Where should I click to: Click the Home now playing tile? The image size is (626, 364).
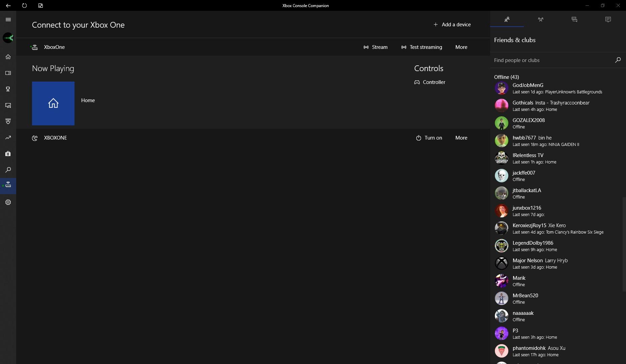[53, 103]
